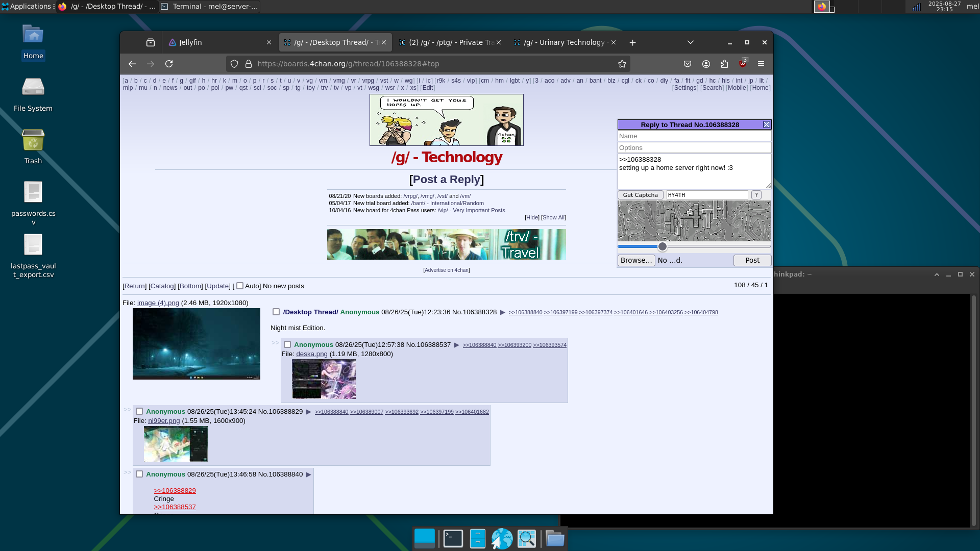Switch to the Urinary Technology tab
This screenshot has width=980, height=551.
[561, 42]
